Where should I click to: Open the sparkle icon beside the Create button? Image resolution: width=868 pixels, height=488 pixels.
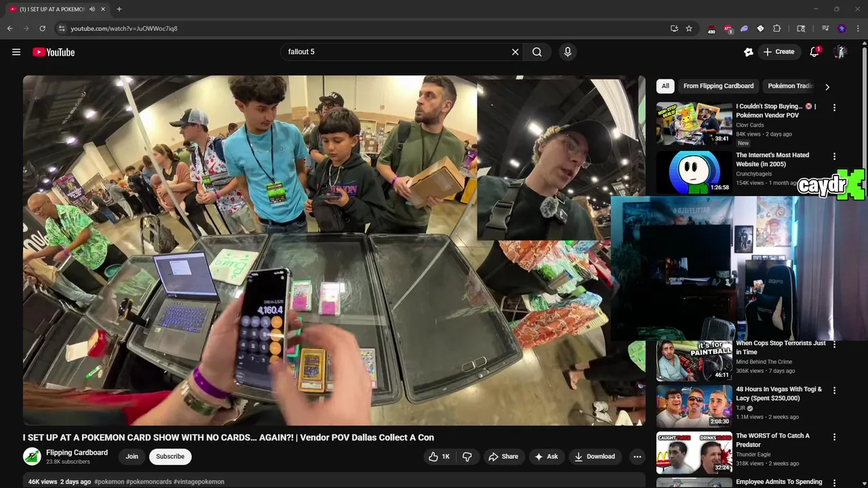[x=749, y=52]
